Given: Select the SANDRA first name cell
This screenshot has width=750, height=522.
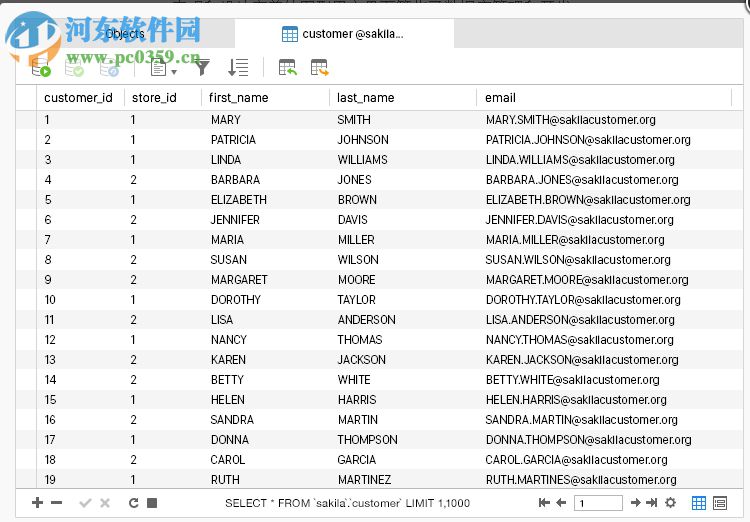Looking at the screenshot, I should [x=232, y=420].
